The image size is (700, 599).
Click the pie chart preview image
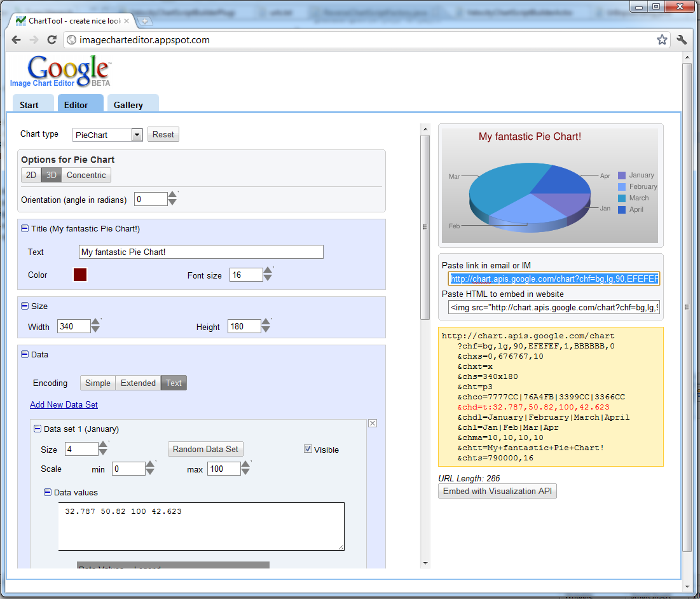[x=549, y=186]
